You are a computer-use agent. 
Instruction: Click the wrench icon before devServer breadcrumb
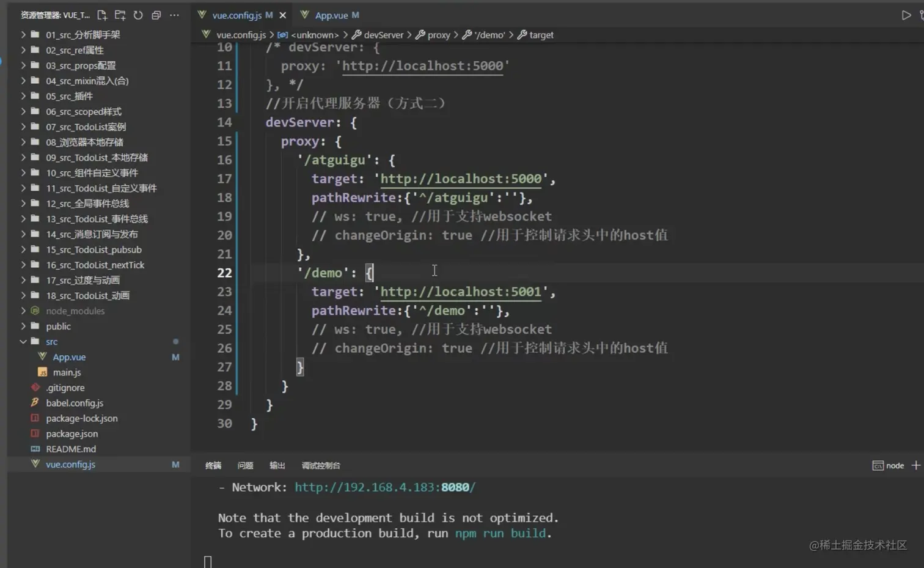[357, 35]
